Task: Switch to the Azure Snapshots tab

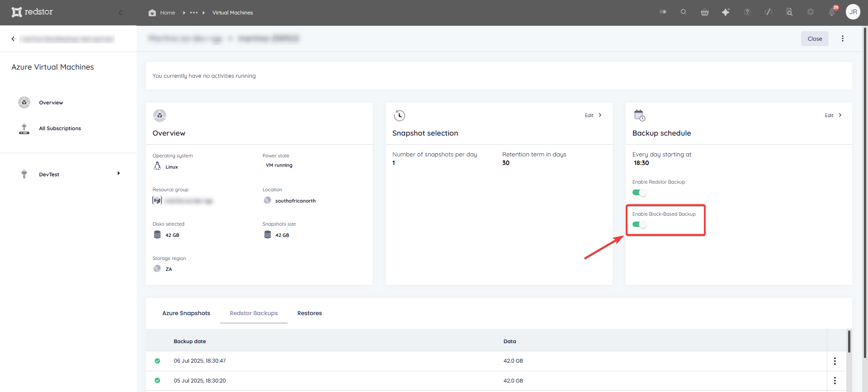Action: point(186,313)
